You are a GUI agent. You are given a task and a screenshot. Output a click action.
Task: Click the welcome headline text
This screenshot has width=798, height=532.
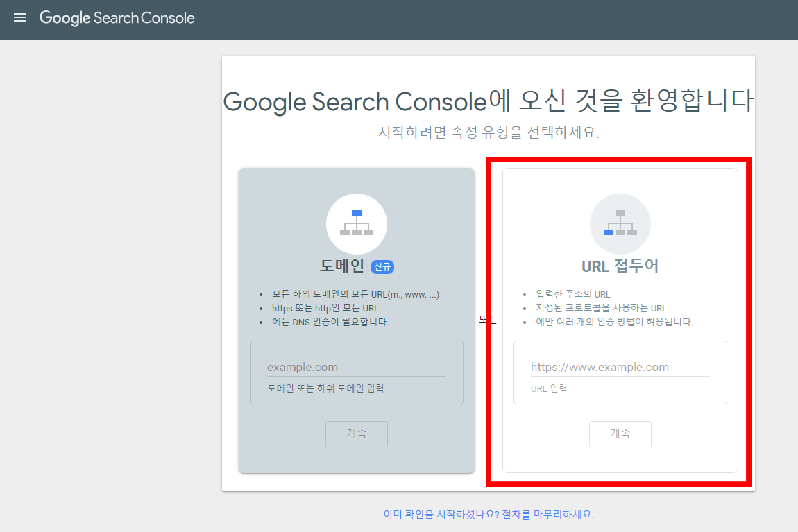489,101
